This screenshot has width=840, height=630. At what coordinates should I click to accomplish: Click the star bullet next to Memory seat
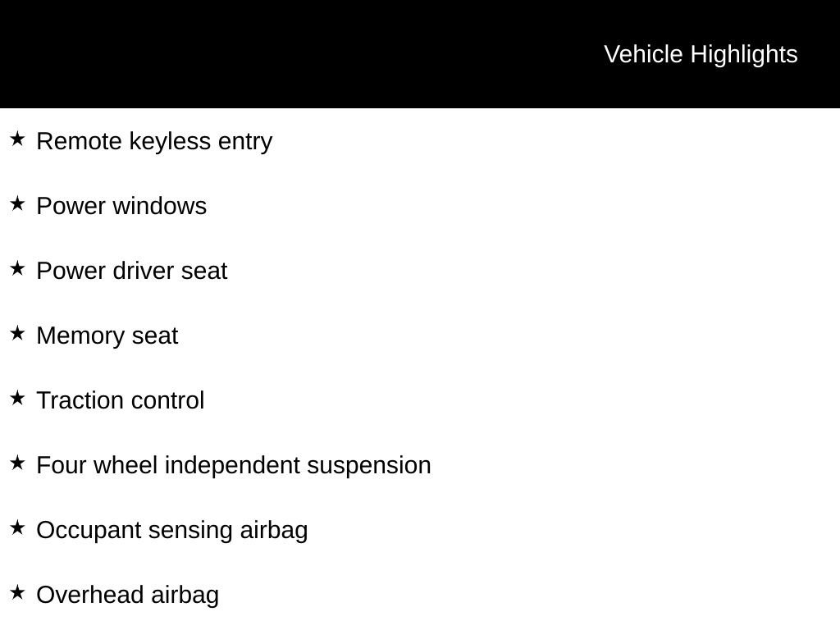[17, 334]
